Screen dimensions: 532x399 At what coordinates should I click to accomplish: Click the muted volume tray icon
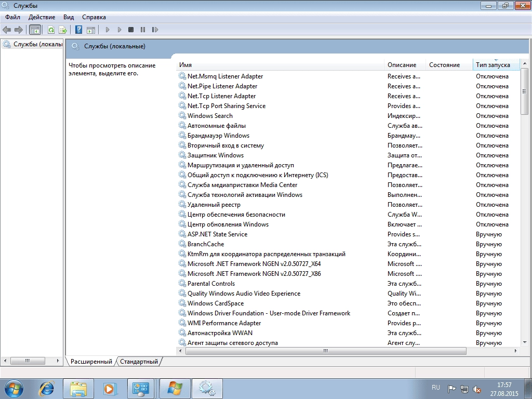(x=477, y=389)
